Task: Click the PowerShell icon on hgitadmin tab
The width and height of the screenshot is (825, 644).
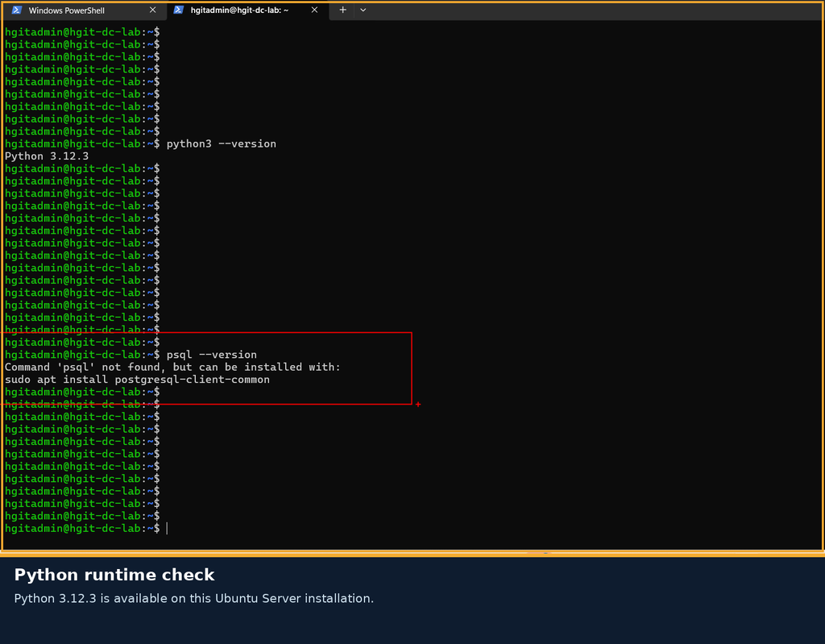Action: point(178,10)
